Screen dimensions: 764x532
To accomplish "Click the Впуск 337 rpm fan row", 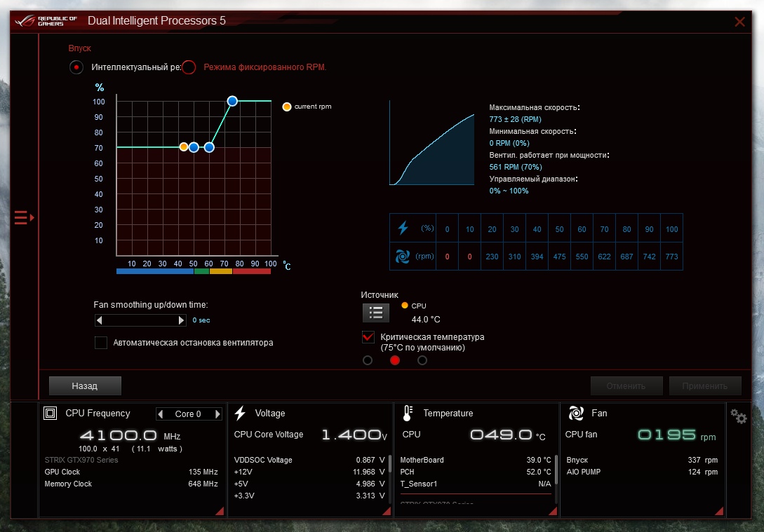I will pos(642,460).
